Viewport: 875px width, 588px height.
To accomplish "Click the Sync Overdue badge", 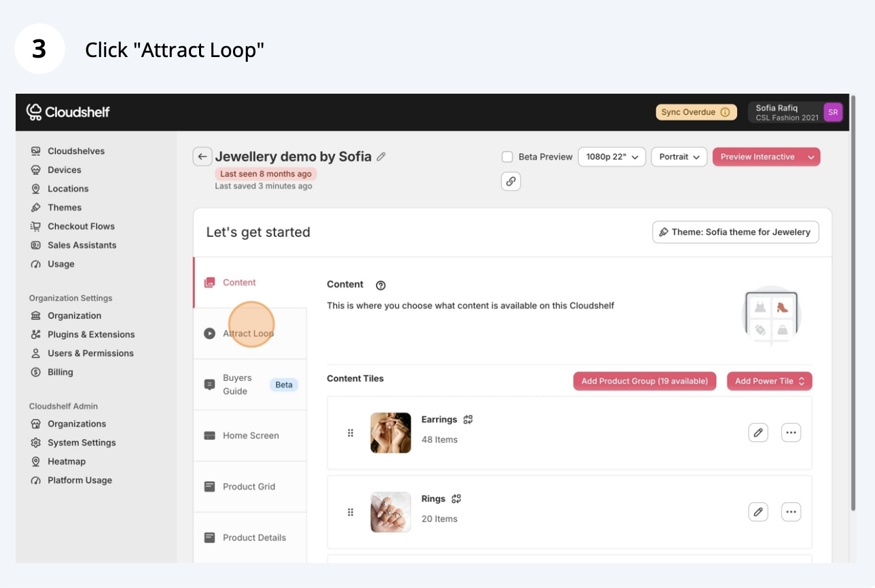I will (696, 112).
